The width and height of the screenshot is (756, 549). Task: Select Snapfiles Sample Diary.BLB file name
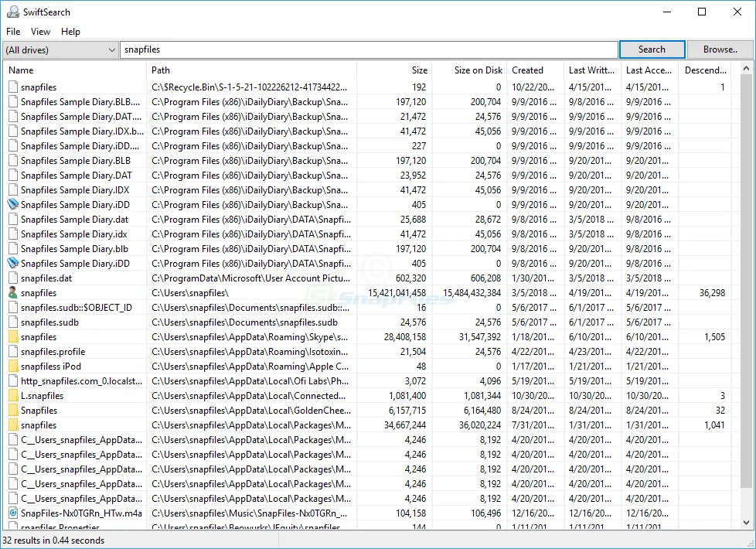(76, 161)
